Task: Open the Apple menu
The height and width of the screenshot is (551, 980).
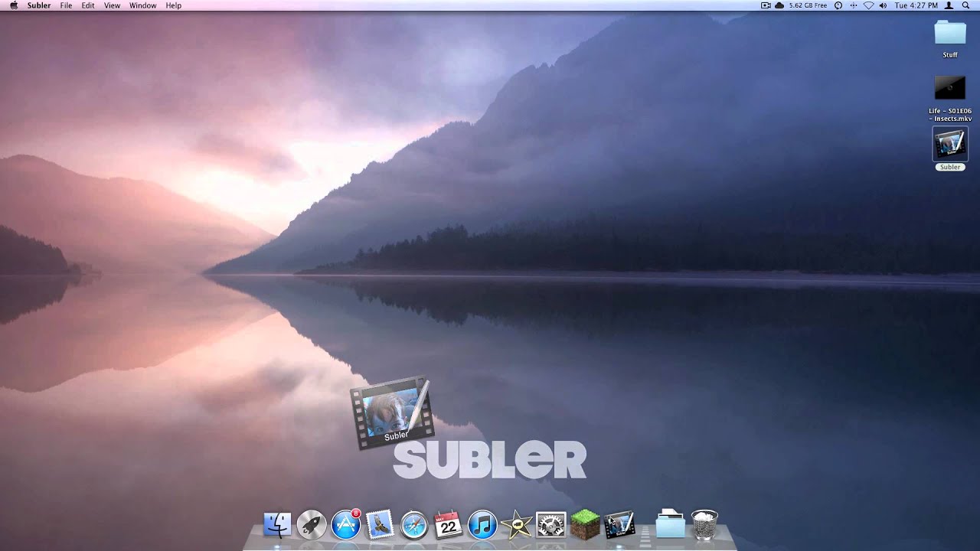Action: tap(13, 5)
